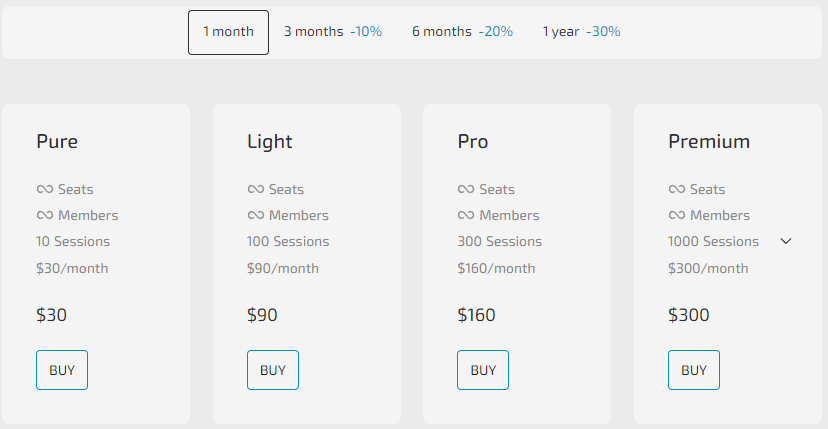The width and height of the screenshot is (828, 429).
Task: Click infinity icon beside Seats in Light
Action: pyautogui.click(x=255, y=189)
